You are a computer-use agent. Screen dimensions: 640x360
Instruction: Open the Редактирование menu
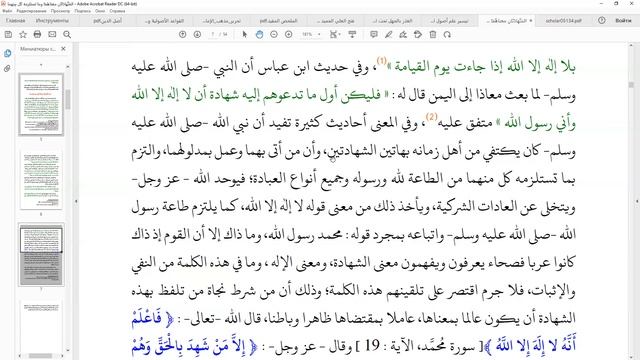31,11
